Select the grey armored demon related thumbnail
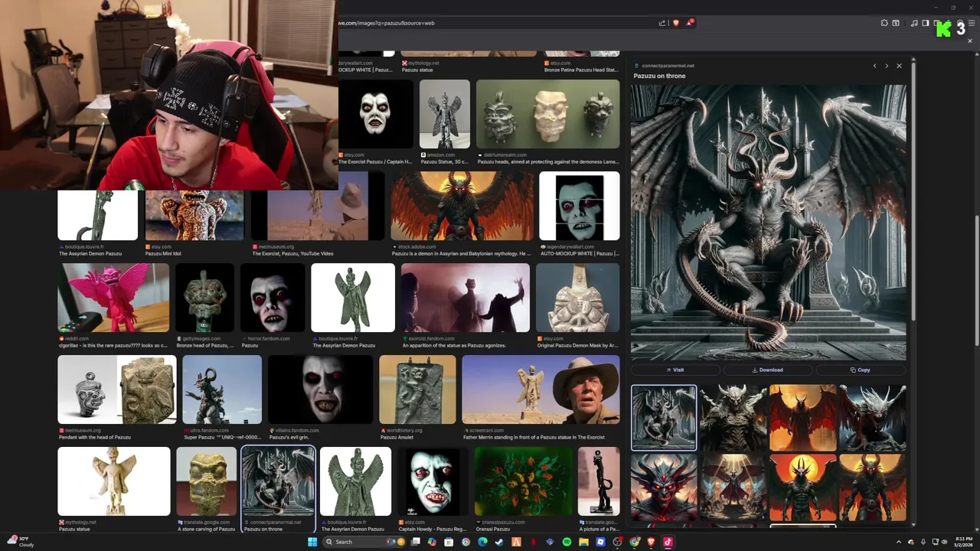The image size is (980, 551). coord(733,417)
